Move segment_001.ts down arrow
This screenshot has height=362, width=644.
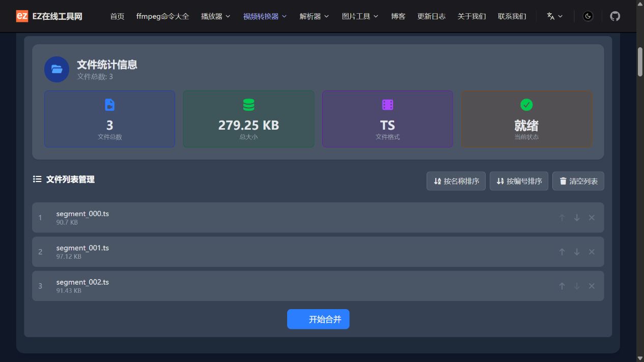tap(577, 252)
